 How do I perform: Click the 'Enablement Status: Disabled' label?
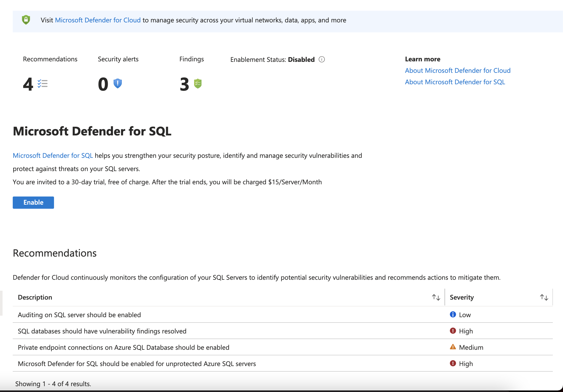click(273, 60)
